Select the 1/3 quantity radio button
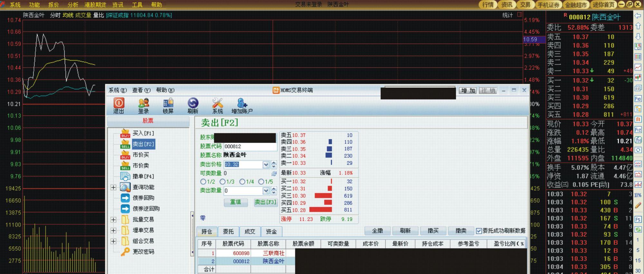 pyautogui.click(x=223, y=182)
